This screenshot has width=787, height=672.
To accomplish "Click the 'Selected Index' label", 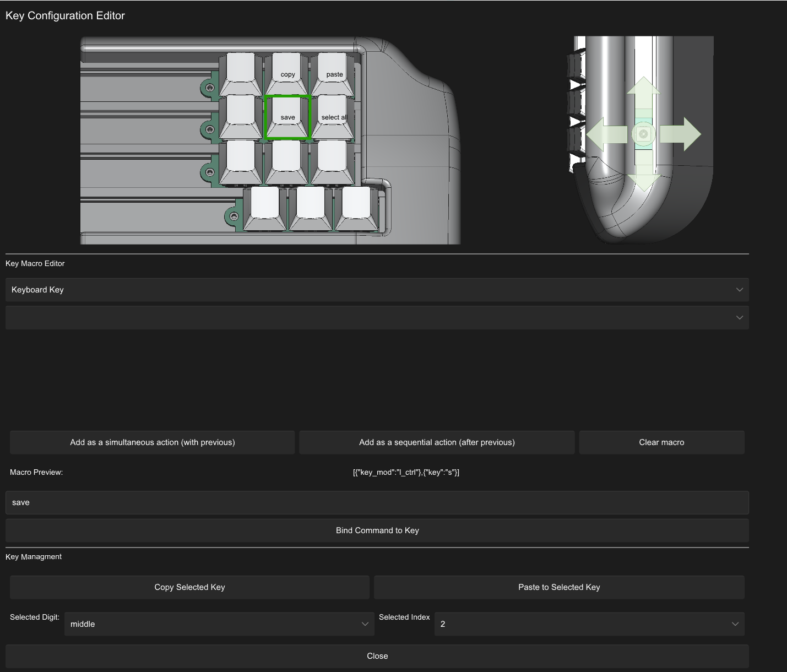I will tap(404, 617).
